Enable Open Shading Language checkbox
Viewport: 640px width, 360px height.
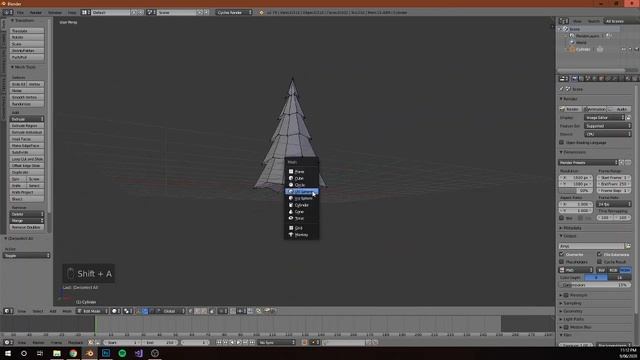562,142
